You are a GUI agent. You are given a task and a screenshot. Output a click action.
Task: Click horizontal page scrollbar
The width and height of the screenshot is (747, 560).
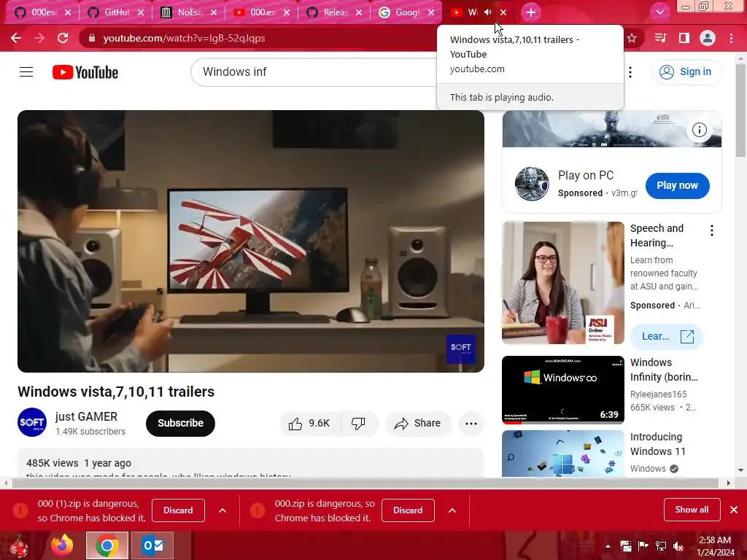(x=365, y=483)
